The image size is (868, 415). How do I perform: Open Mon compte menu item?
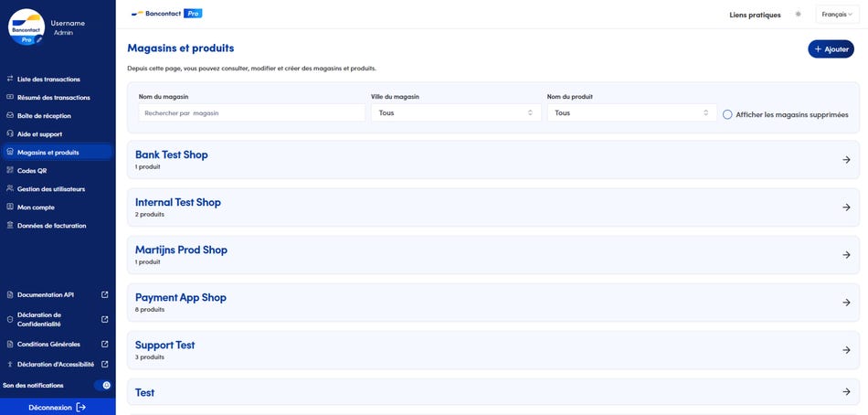coord(36,207)
